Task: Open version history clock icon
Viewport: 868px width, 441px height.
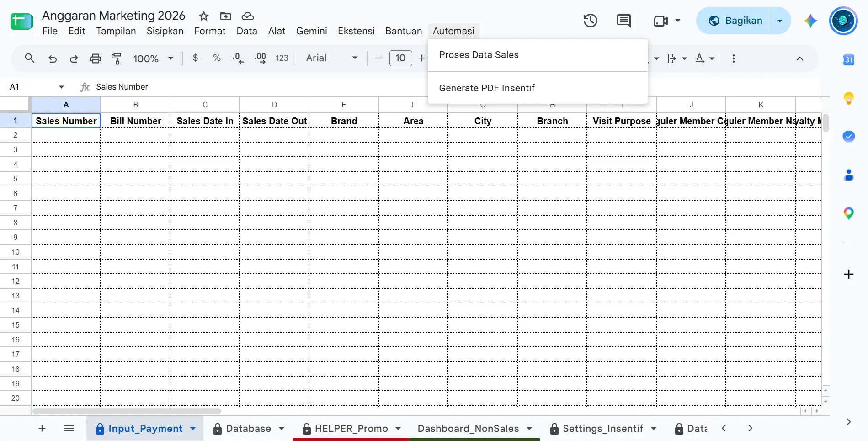Action: [x=590, y=21]
